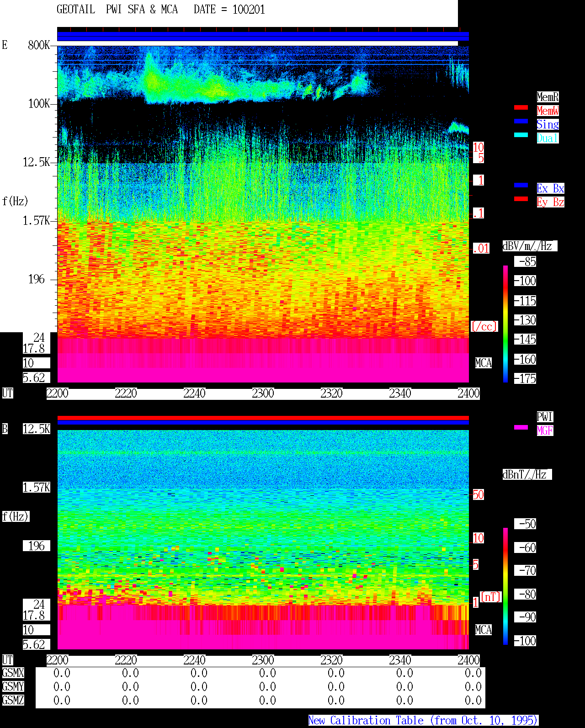Click the "-85" color scale value
Screen dimensions: 585x728
[525, 261]
